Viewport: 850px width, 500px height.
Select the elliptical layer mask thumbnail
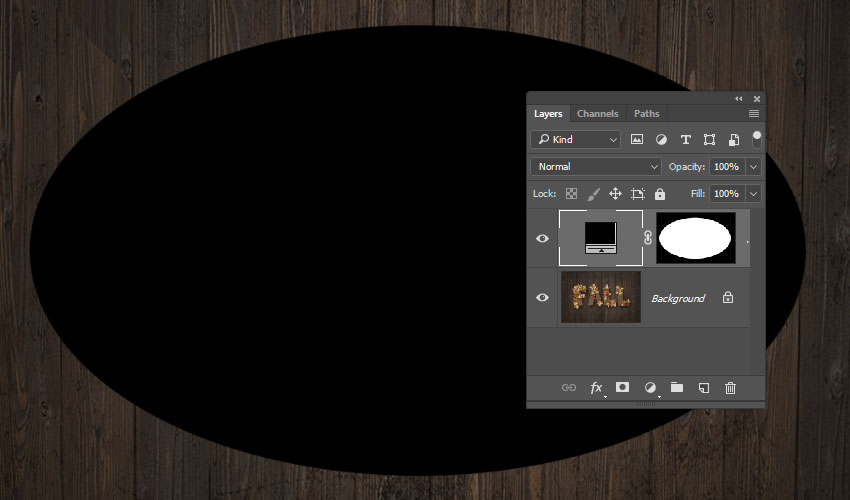click(696, 238)
